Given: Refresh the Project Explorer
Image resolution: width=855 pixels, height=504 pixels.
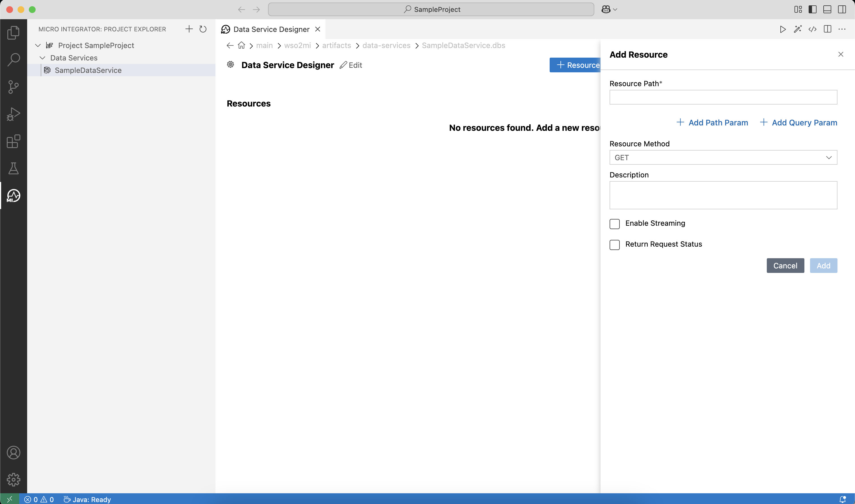Looking at the screenshot, I should pyautogui.click(x=203, y=29).
